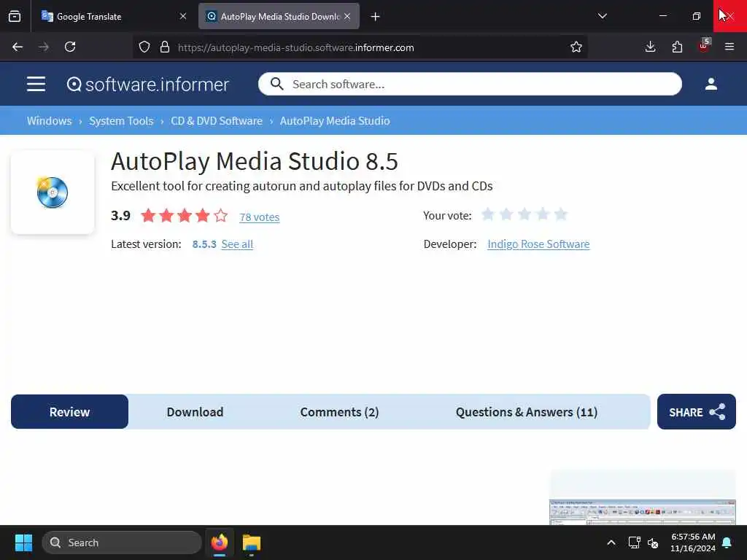747x560 pixels.
Task: Click the browser URL address bar
Action: 360,47
